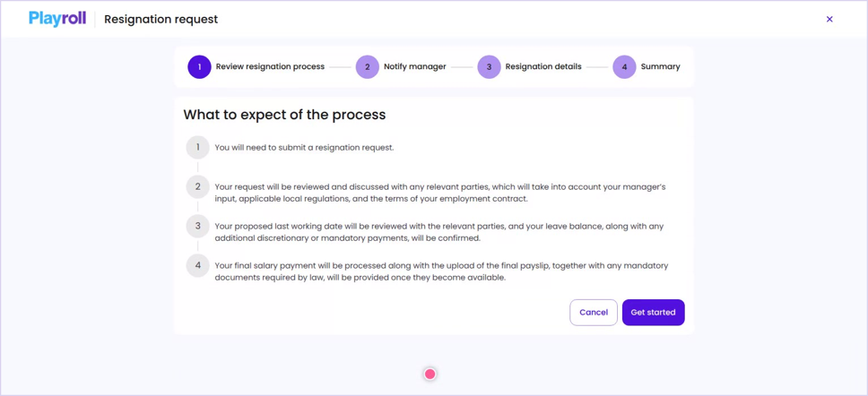Cancel the resignation request
Viewport: 868px width, 396px height.
pyautogui.click(x=594, y=313)
